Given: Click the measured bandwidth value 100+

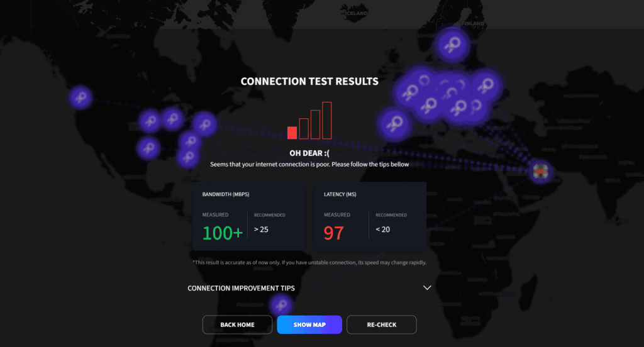Looking at the screenshot, I should tap(223, 233).
